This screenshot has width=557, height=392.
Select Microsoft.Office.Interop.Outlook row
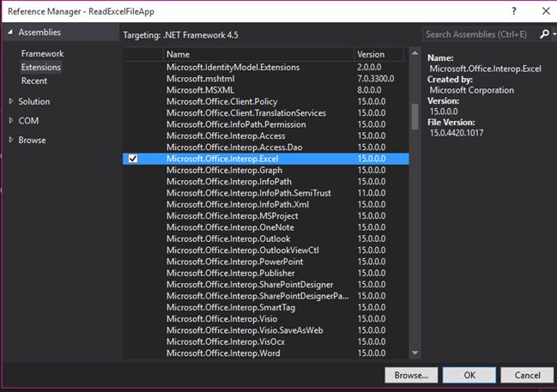(x=266, y=238)
